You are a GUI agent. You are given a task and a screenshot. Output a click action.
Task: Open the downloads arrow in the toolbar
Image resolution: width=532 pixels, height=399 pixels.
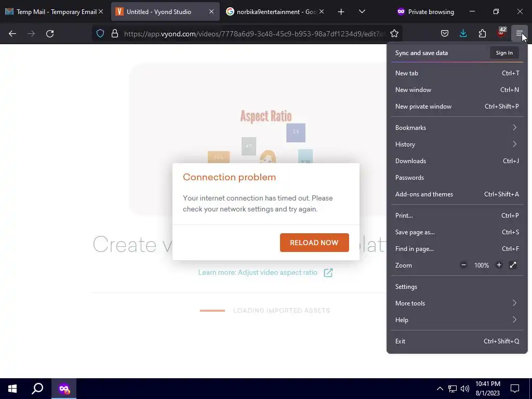click(463, 34)
